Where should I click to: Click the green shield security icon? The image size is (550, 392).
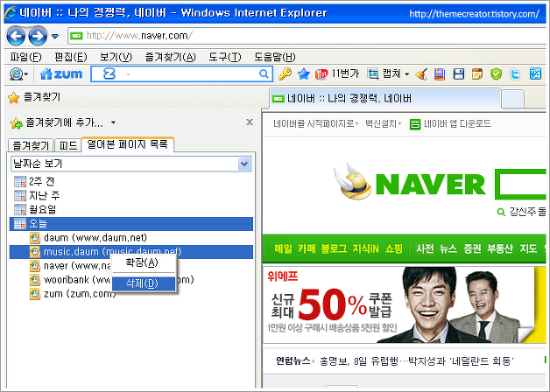click(x=496, y=73)
